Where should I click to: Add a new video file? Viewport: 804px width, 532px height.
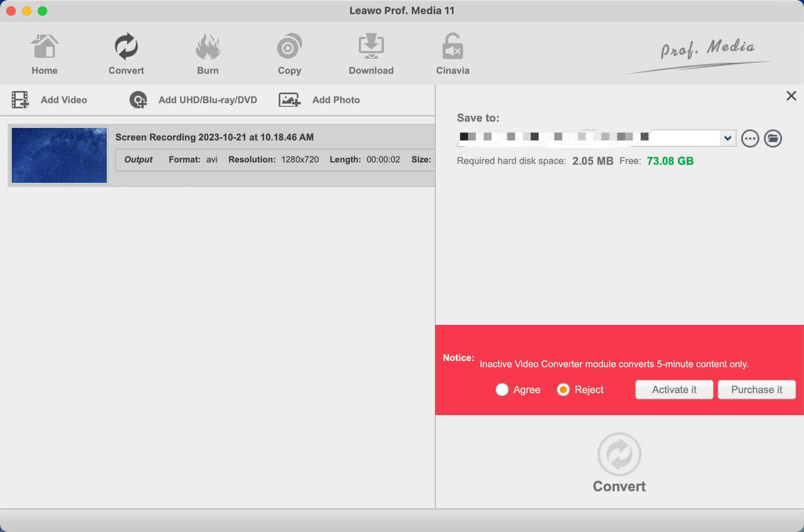coord(51,100)
